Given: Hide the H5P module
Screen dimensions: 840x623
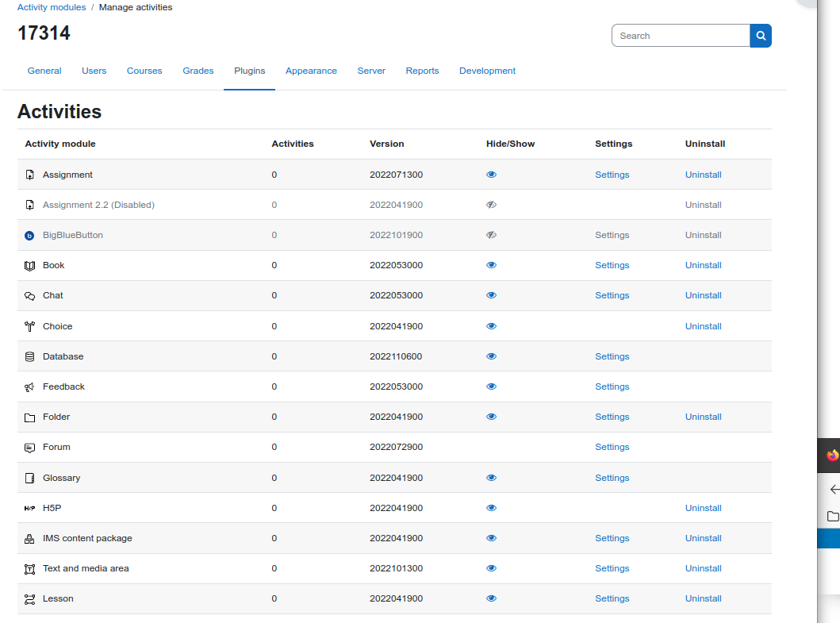Looking at the screenshot, I should [491, 508].
